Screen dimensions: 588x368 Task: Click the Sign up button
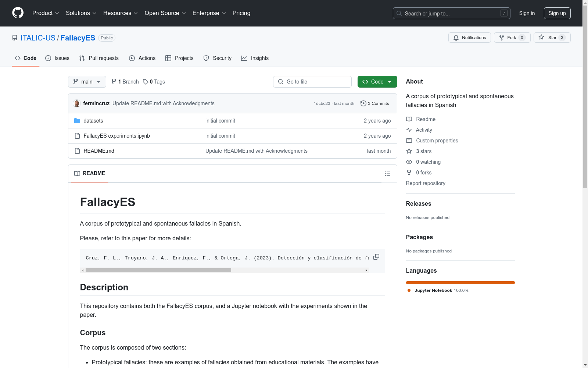pyautogui.click(x=557, y=13)
